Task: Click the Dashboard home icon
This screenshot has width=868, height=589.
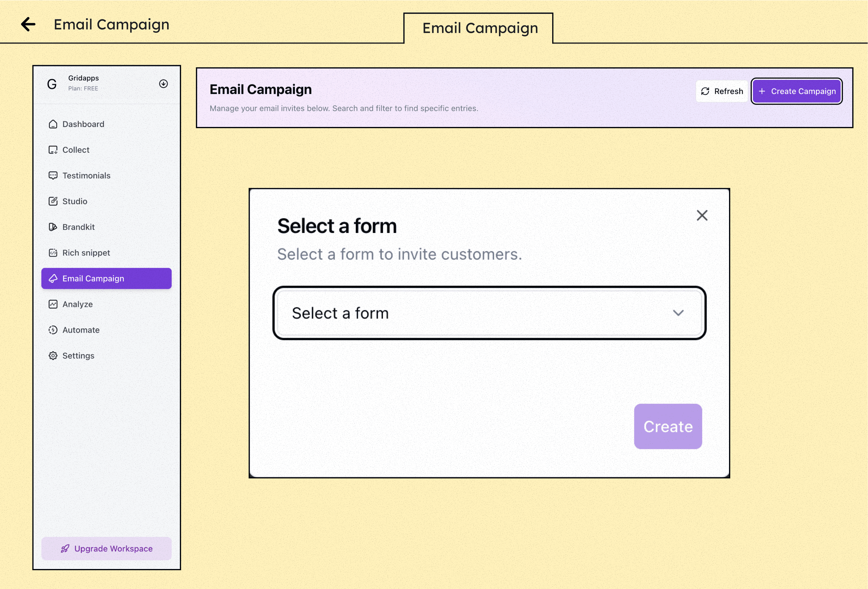Action: pyautogui.click(x=53, y=124)
